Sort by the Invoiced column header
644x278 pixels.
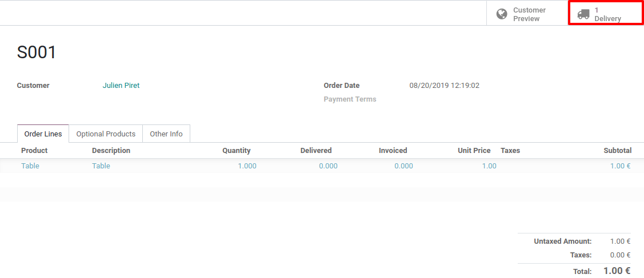pos(393,151)
